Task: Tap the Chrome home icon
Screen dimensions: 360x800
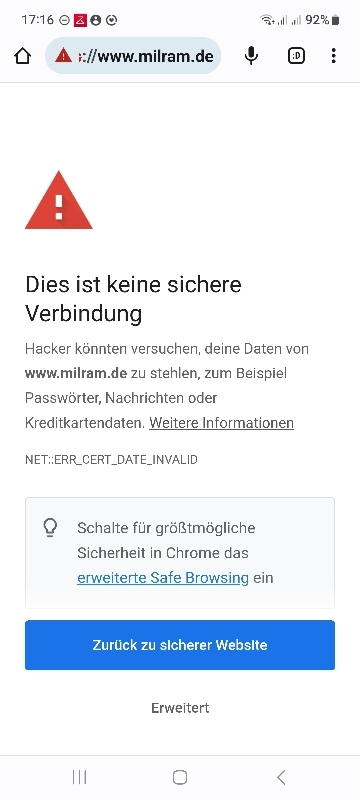Action: pos(22,56)
